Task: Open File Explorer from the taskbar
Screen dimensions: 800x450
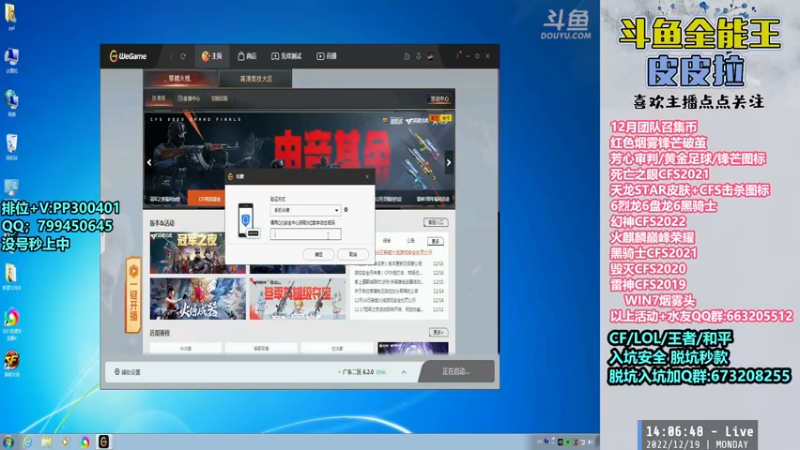Action: (46, 442)
